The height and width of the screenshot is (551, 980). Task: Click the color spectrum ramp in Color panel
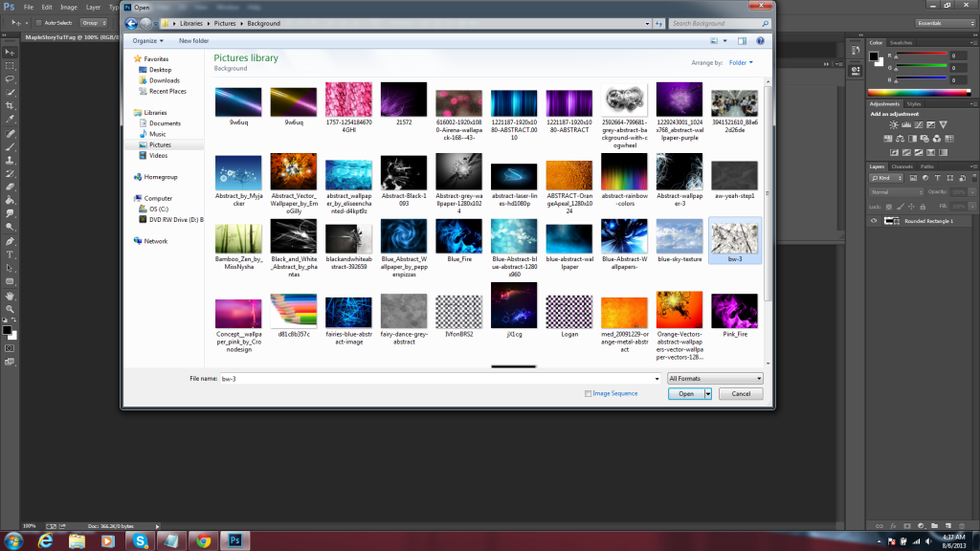pos(920,93)
